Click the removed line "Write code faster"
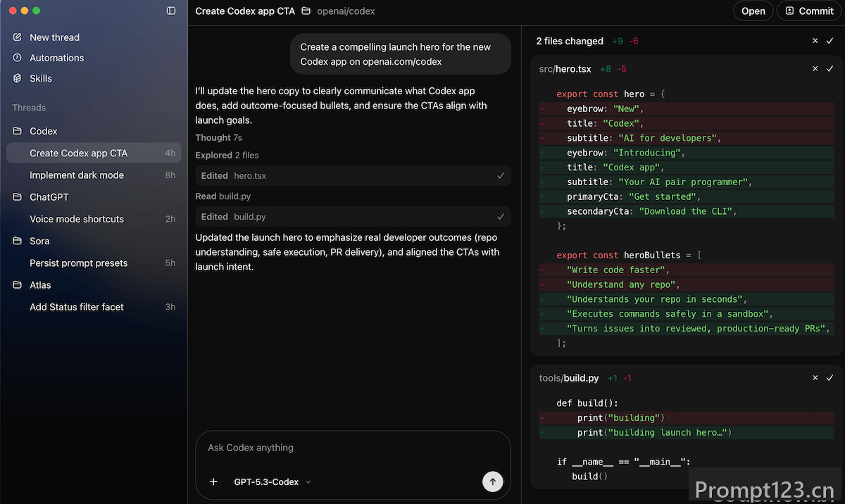Viewport: 845px width, 504px height. pos(687,270)
